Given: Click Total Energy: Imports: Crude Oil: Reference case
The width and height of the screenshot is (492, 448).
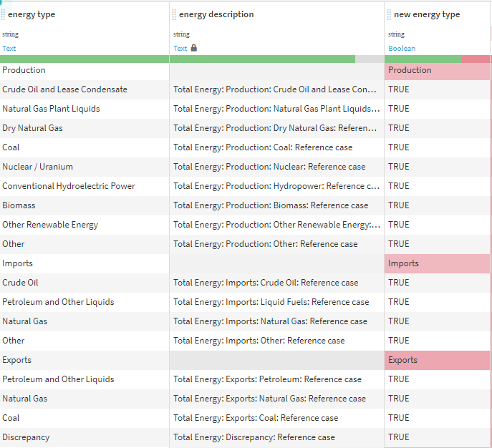Looking at the screenshot, I should 266,283.
